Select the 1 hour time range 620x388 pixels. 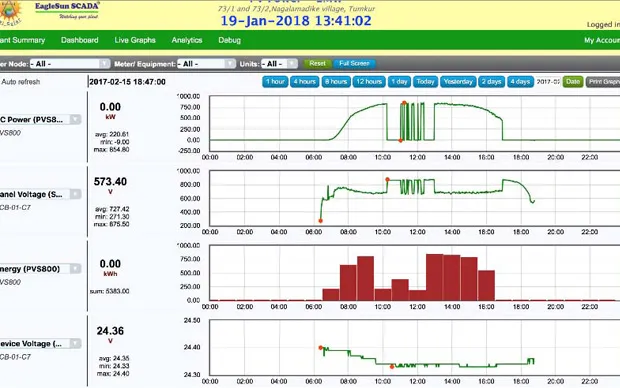click(x=275, y=82)
